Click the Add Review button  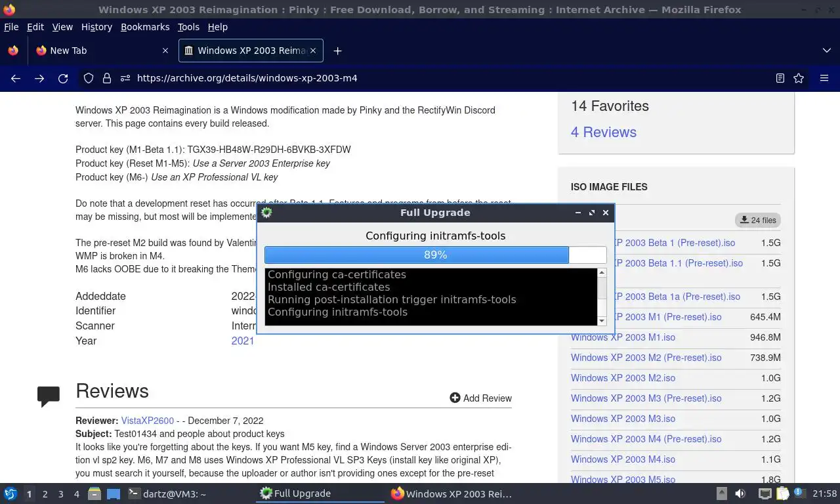480,398
